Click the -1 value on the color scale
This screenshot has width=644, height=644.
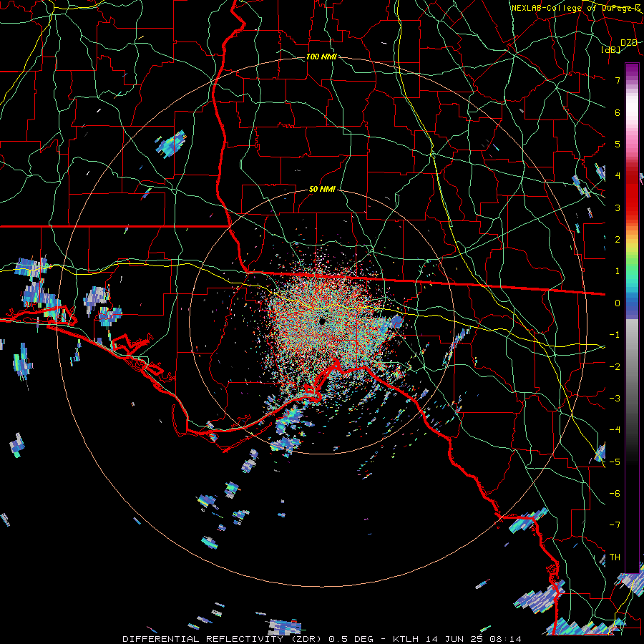tap(615, 335)
